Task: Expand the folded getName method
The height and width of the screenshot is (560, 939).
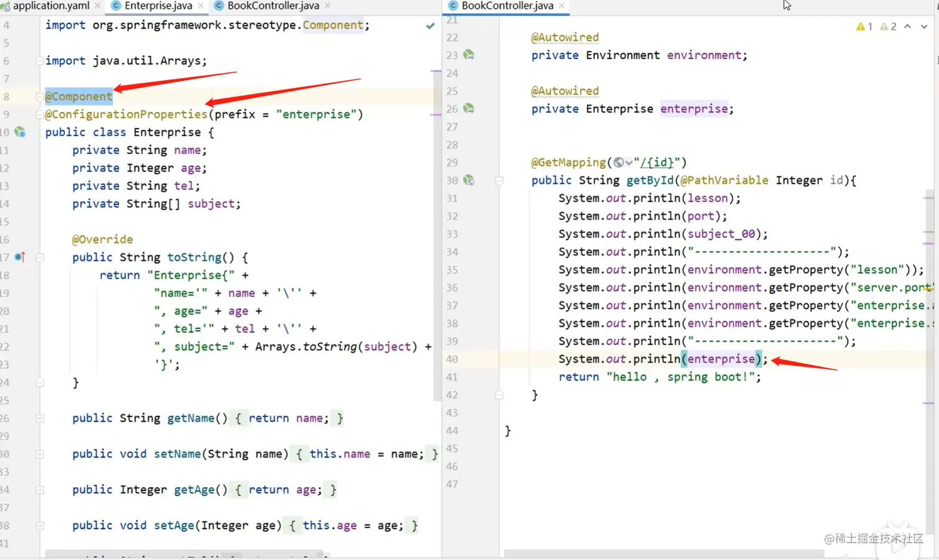Action: pyautogui.click(x=40, y=418)
